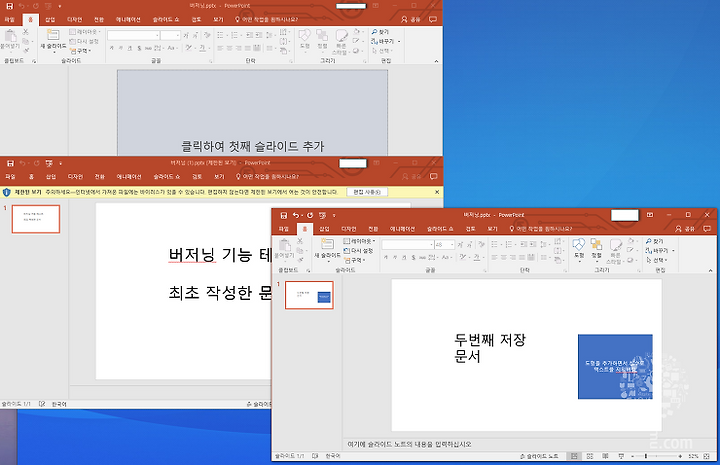Open 구역 dropdown in front window
The width and height of the screenshot is (720, 465).
pyautogui.click(x=354, y=260)
